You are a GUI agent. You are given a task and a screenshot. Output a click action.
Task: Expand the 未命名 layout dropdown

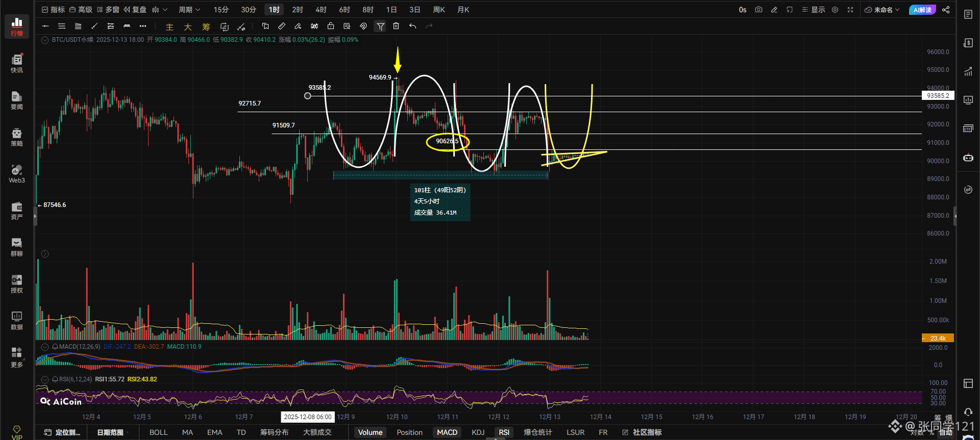[882, 10]
